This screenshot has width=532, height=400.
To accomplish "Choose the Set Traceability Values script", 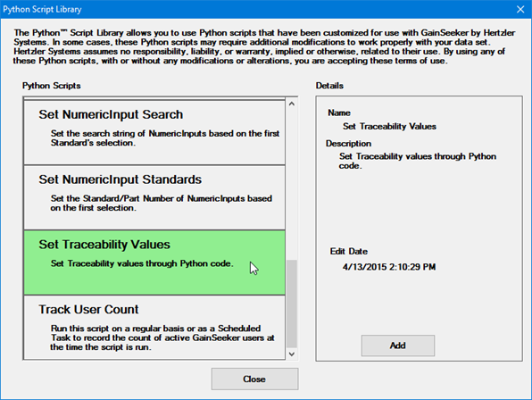I will click(154, 262).
